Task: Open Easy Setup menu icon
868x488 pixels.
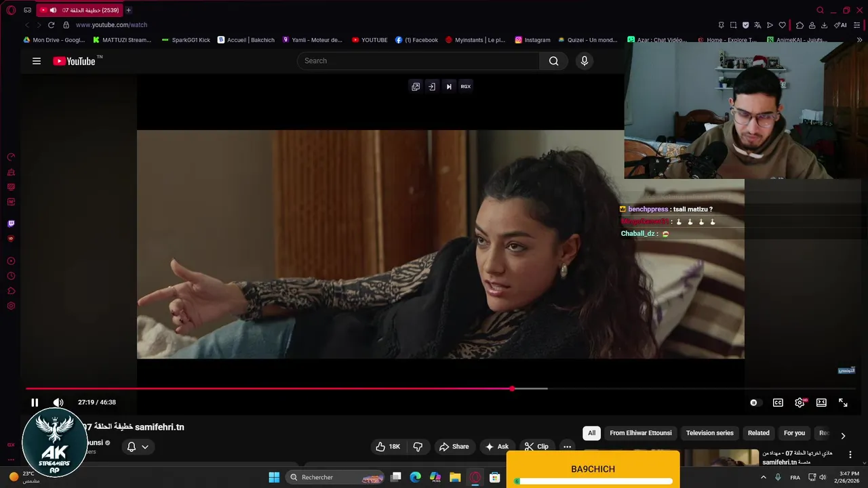Action: coord(858,25)
